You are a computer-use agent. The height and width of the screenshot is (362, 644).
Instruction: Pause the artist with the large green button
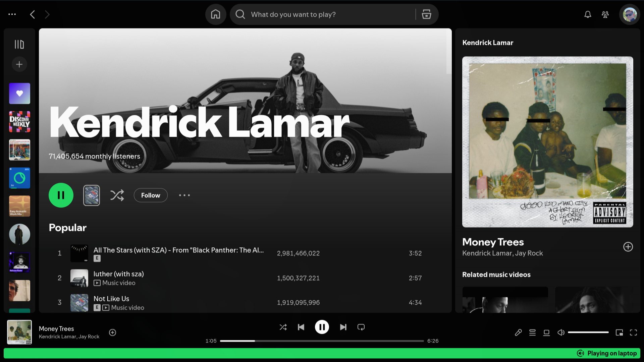point(61,195)
